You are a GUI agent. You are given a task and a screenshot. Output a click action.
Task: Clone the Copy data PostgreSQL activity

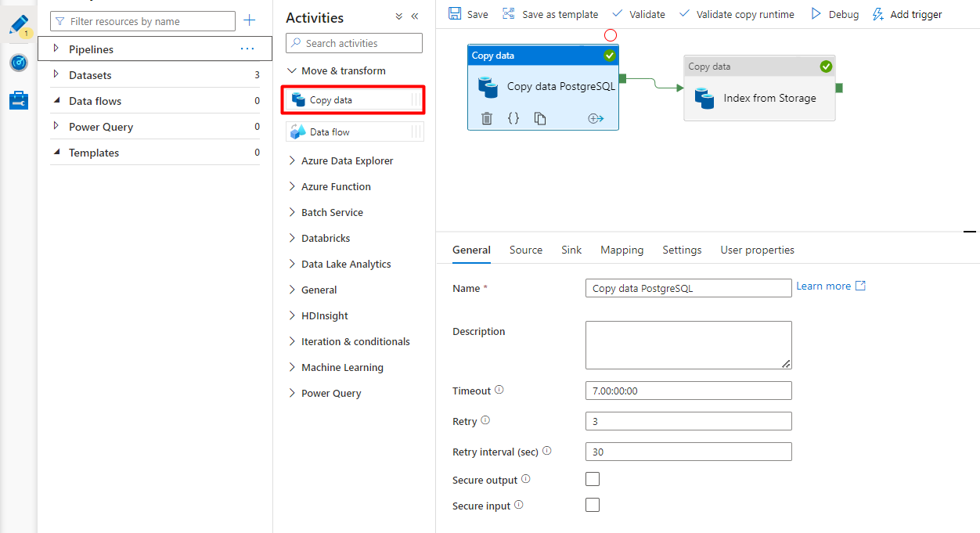pyautogui.click(x=540, y=118)
